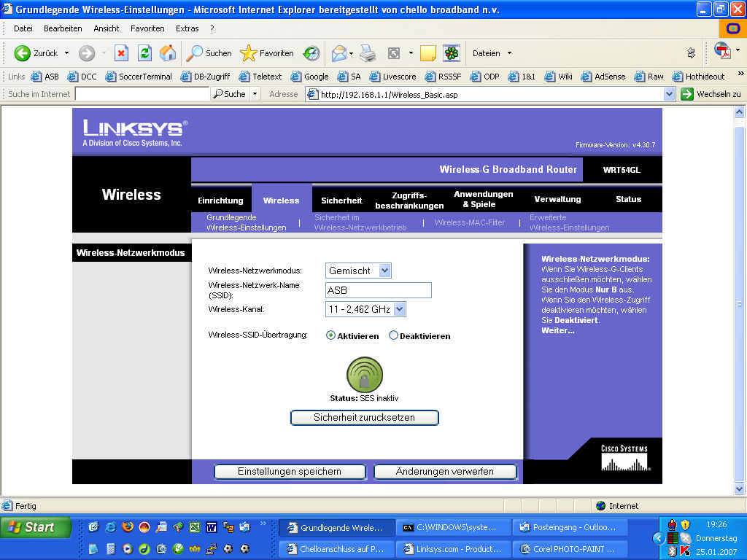This screenshot has height=560, width=747.
Task: Launch Excel from quick launch bar
Action: 194,526
